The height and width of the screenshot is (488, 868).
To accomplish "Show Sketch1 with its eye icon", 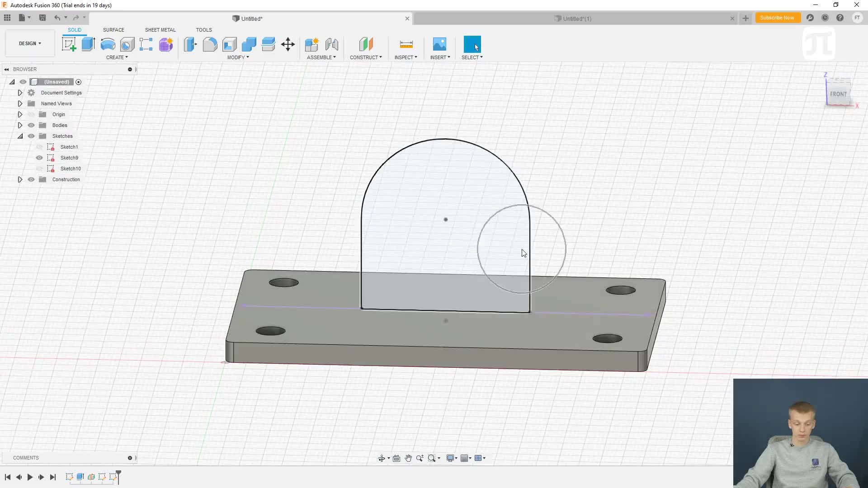I will 39,147.
